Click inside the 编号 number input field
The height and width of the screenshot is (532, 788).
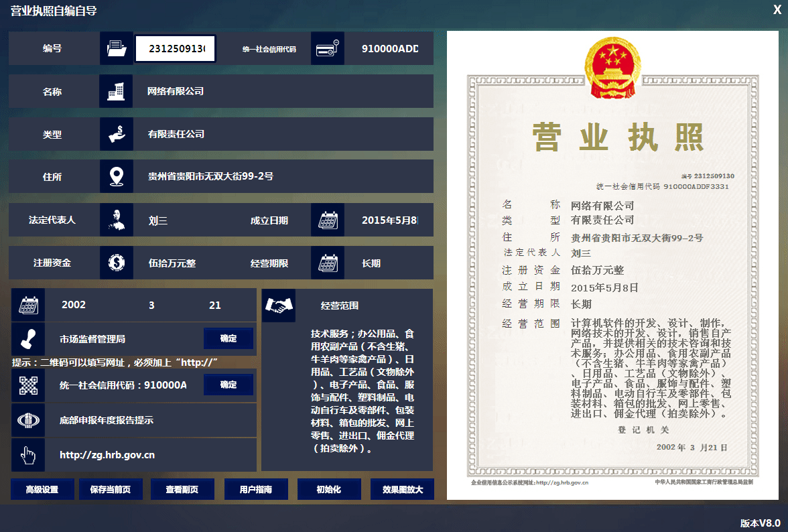(175, 48)
